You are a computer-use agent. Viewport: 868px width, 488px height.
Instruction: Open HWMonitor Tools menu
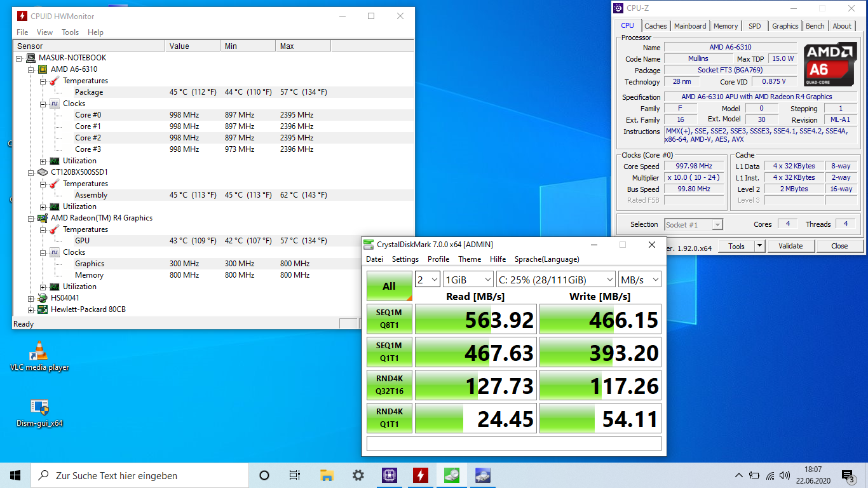[70, 32]
